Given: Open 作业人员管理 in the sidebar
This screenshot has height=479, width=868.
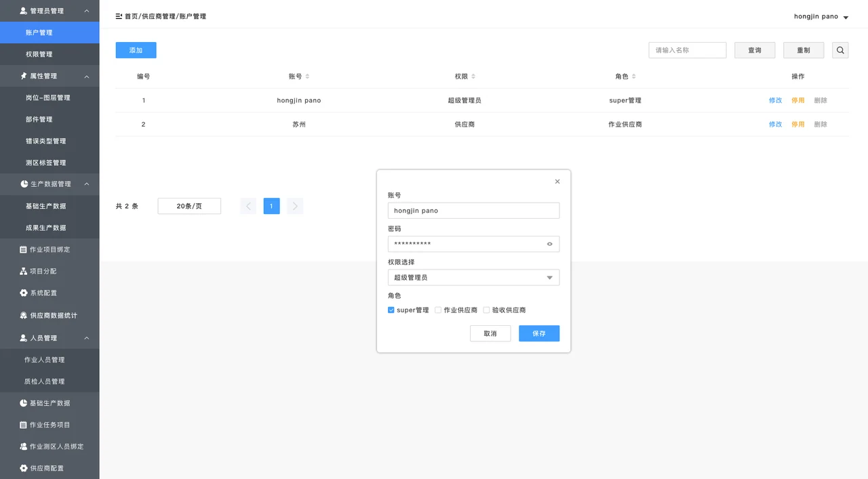Looking at the screenshot, I should tap(50, 360).
